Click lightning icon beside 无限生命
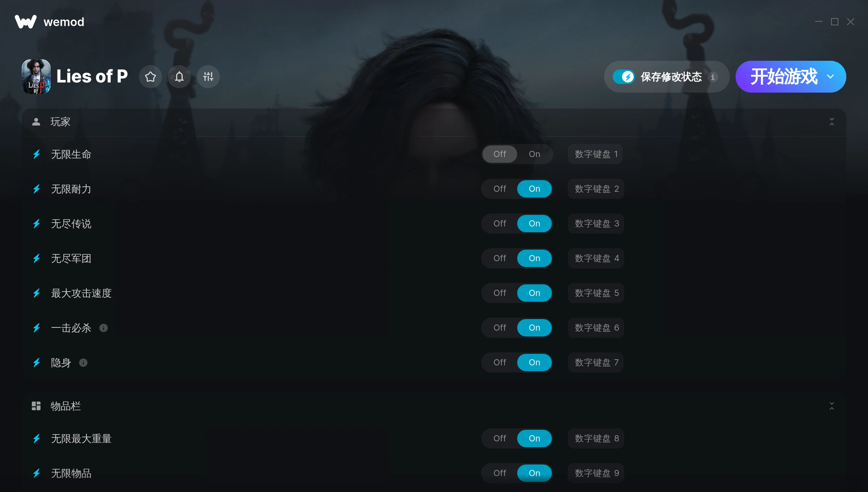868x492 pixels. 37,154
